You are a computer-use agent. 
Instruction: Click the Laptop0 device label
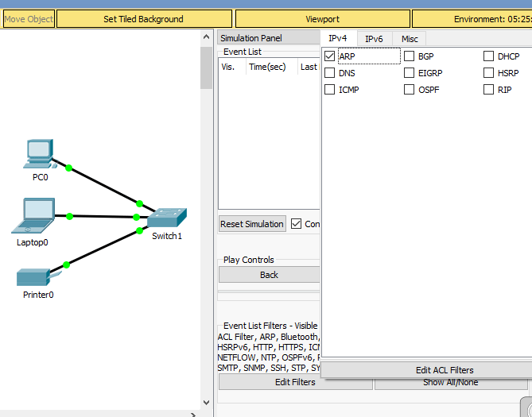click(x=33, y=242)
